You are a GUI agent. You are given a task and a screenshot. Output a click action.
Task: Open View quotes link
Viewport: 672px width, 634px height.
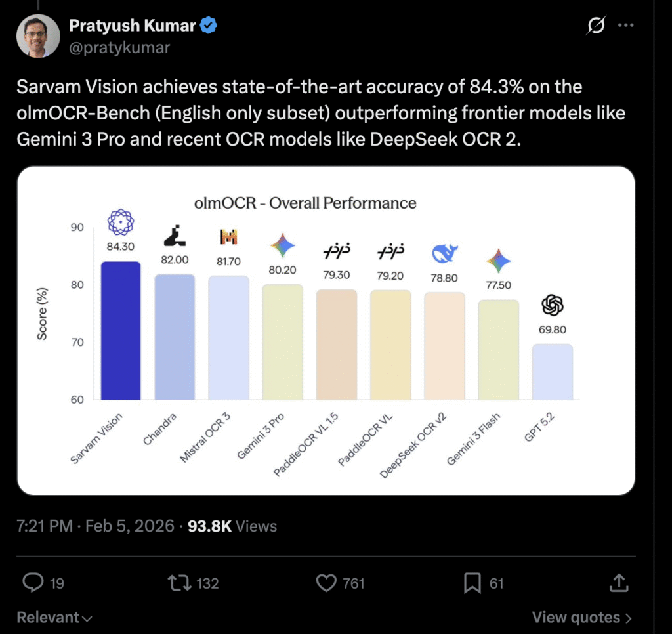tap(581, 618)
